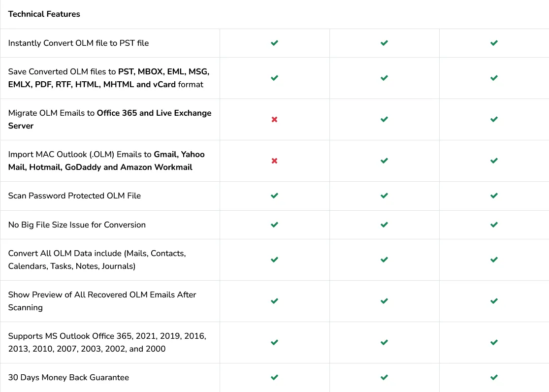Click middle-column checkmark for Save Converted OLM files row
The image size is (549, 392).
point(384,78)
